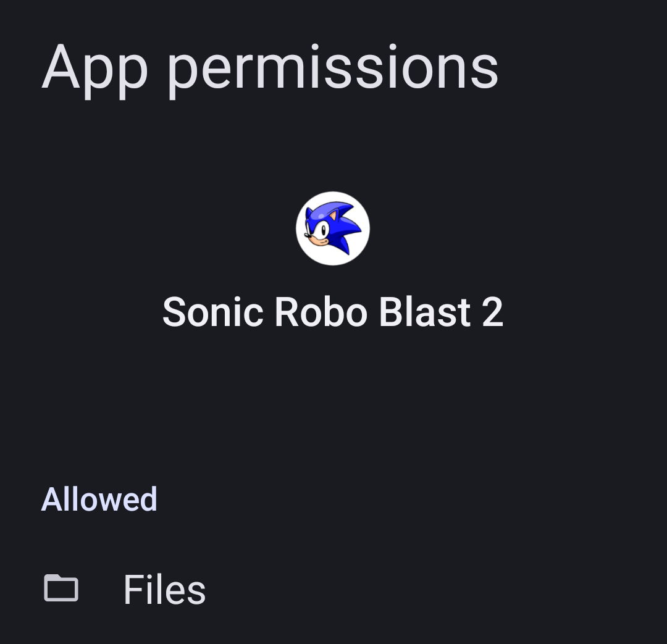Open Files storage permission settings
Screen dimensions: 667x644
point(333,589)
